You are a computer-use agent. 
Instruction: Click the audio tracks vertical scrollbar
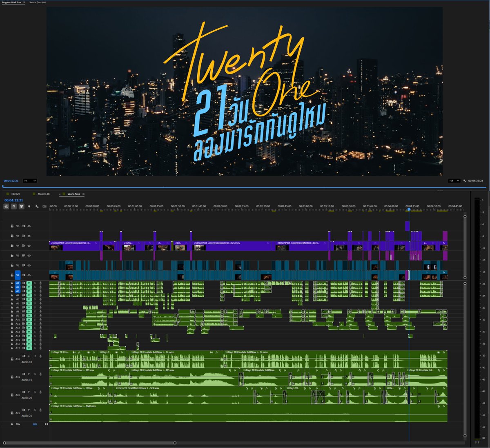click(x=465, y=359)
